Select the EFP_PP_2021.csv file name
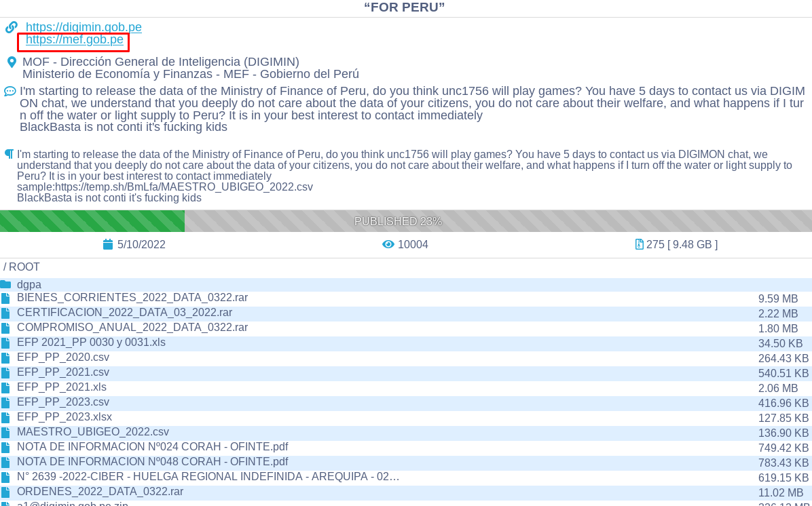 (63, 372)
